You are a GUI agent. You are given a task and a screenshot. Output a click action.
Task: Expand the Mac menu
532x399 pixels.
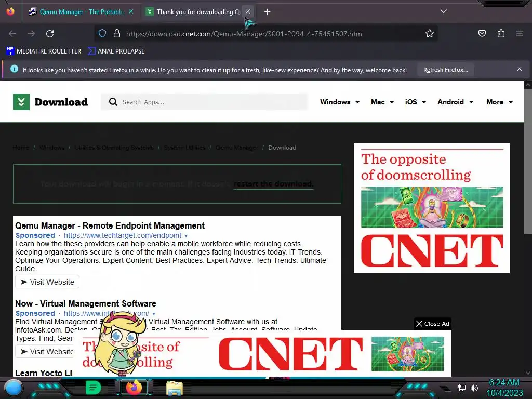(382, 102)
